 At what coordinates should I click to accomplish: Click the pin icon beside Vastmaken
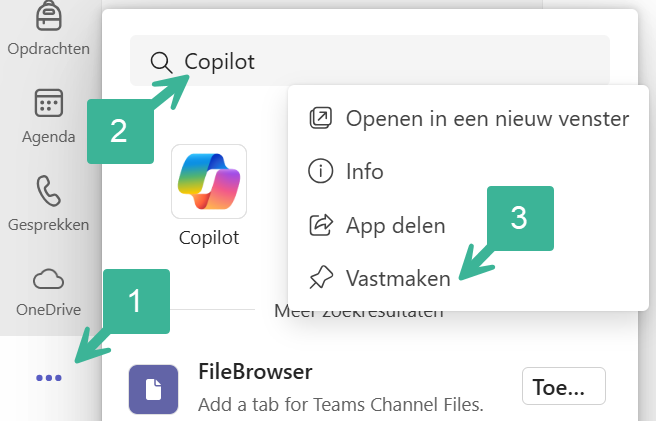[x=320, y=279]
